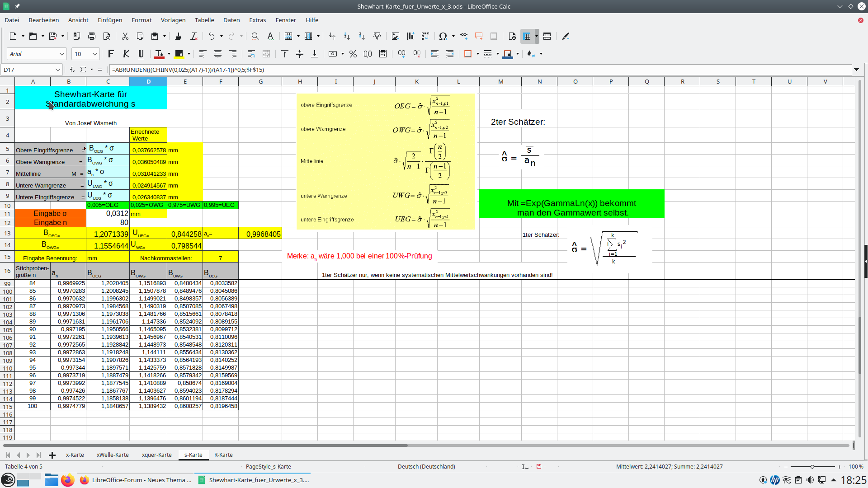The width and height of the screenshot is (868, 488).
Task: Switch to the R-Karte sheet tab
Action: pyautogui.click(x=223, y=455)
